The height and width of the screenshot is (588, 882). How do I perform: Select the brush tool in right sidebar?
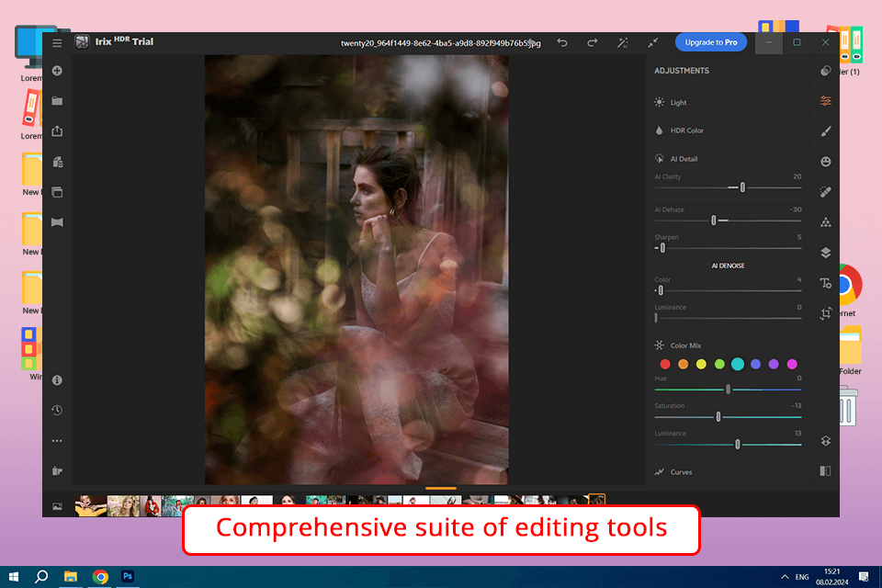[825, 131]
